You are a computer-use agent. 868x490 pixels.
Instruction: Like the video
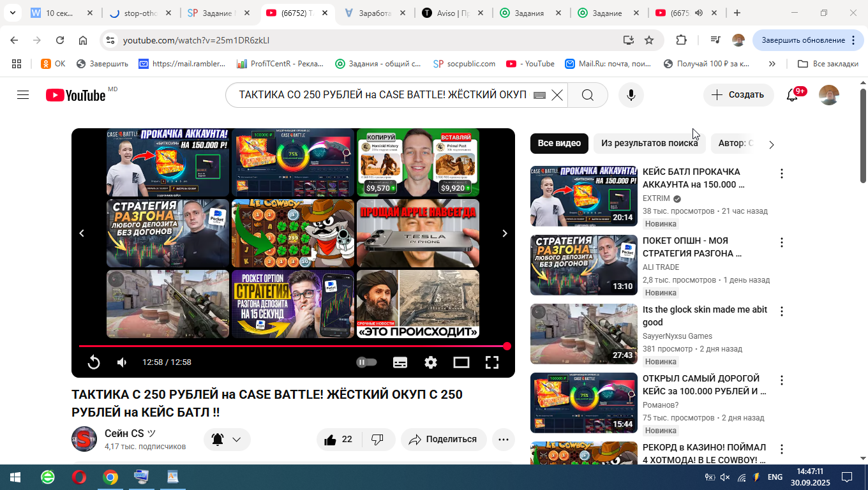pyautogui.click(x=339, y=440)
